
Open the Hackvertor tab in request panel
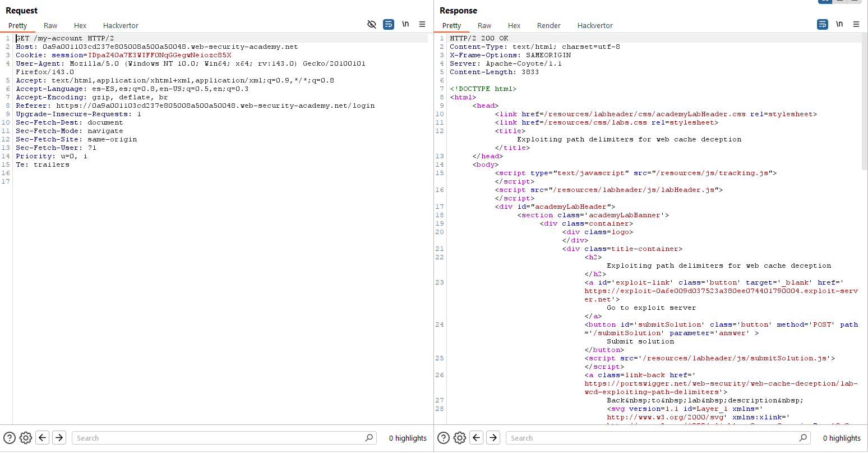click(x=121, y=25)
